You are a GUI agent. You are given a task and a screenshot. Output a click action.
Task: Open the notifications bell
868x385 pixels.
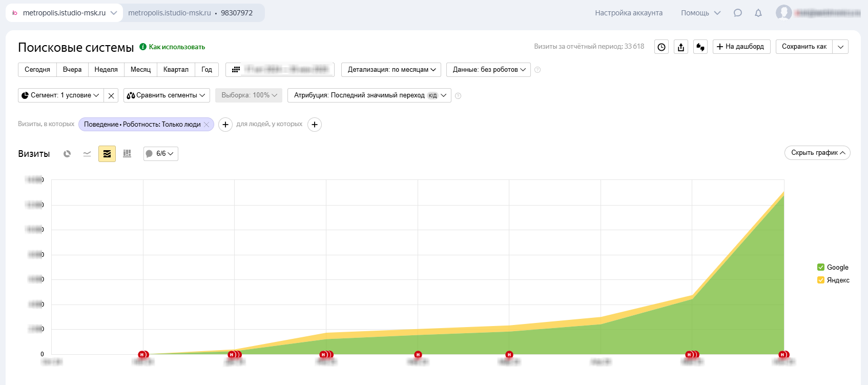click(758, 13)
